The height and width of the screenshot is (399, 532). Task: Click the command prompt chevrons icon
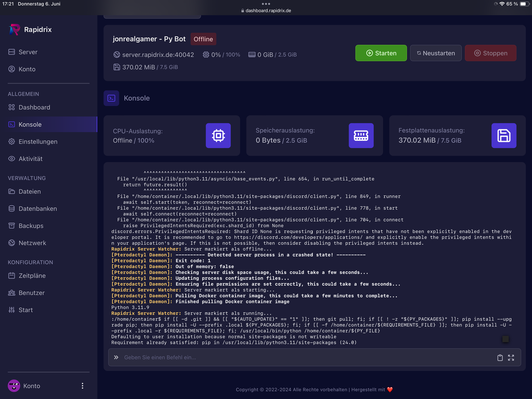(116, 357)
